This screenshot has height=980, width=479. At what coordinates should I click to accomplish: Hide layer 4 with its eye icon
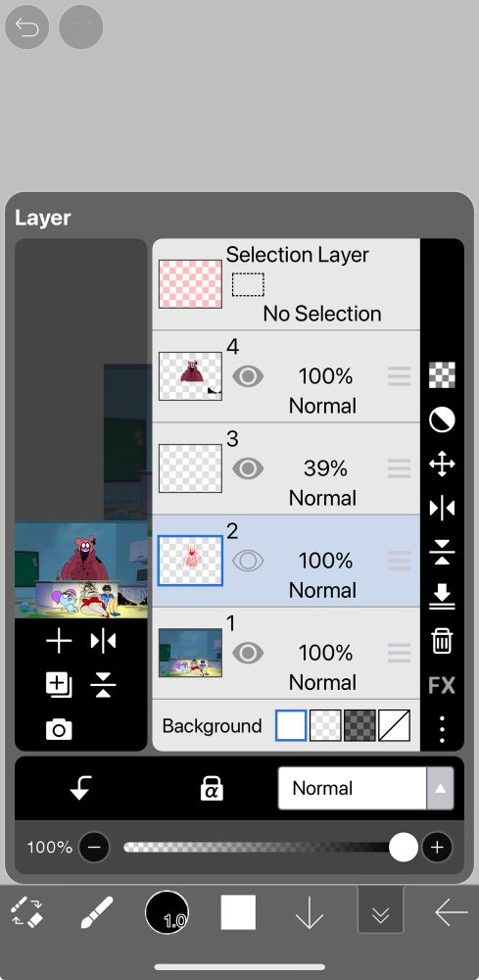248,376
